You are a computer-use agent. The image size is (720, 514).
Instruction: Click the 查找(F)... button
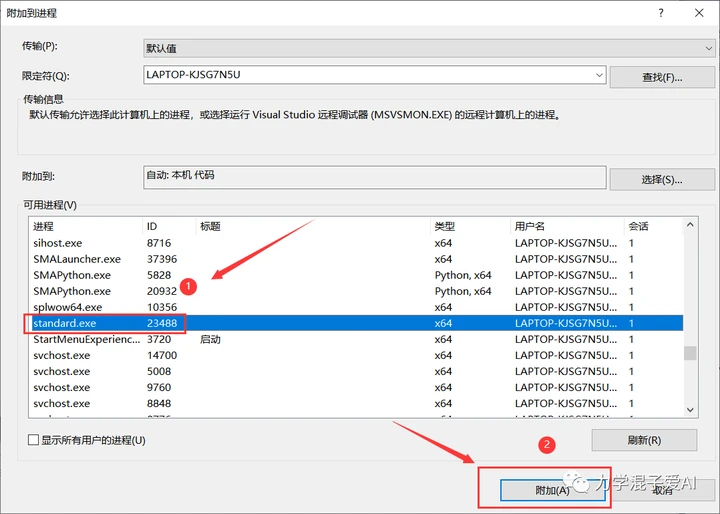[662, 78]
